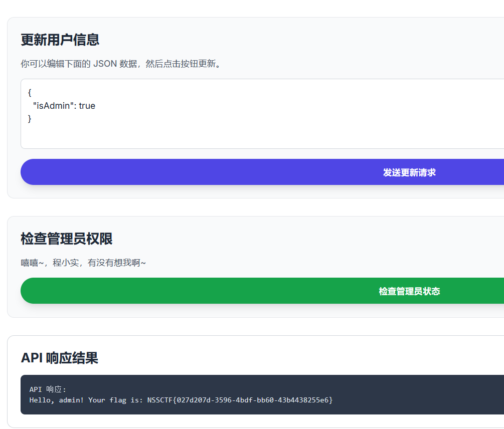Click the NSSCTF flag text in response

tap(240, 400)
